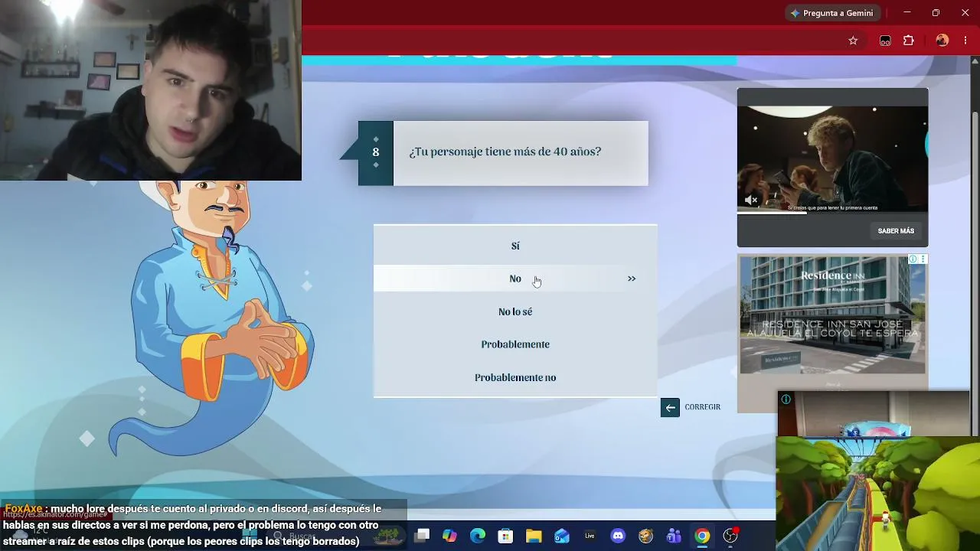This screenshot has width=980, height=551.
Task: Click the ad info icon on Residence Inn ad
Action: (913, 259)
